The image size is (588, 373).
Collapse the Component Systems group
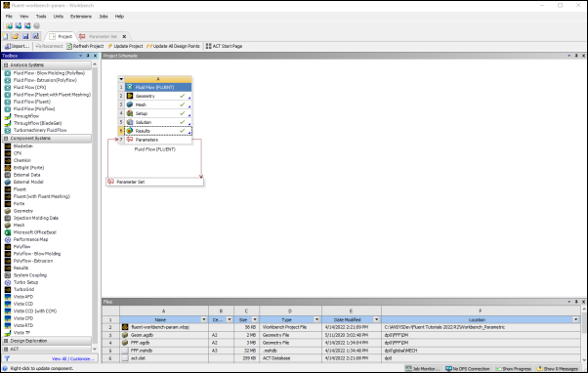coord(6,139)
